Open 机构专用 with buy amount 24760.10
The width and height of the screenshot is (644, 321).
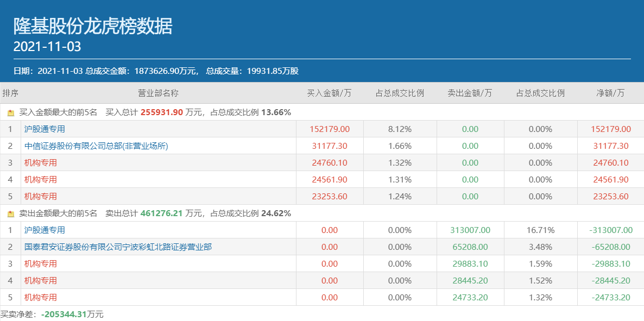(x=41, y=163)
